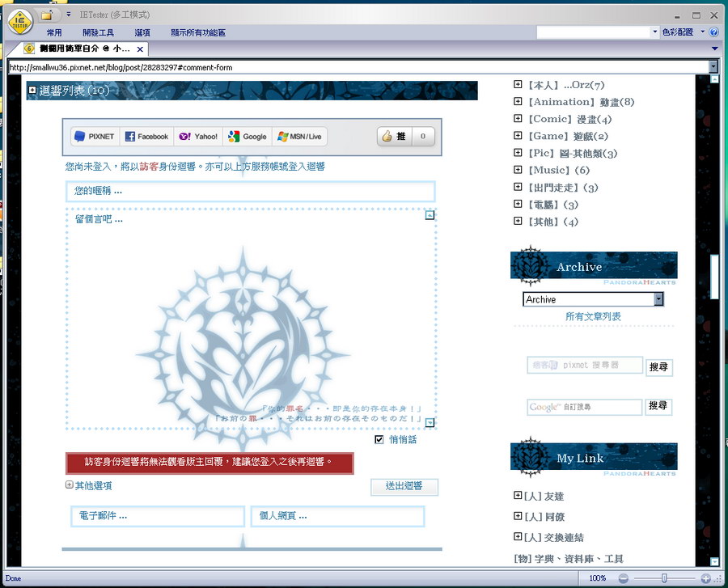728x588 pixels.
Task: Click the 個人網頁 website field
Action: (337, 516)
